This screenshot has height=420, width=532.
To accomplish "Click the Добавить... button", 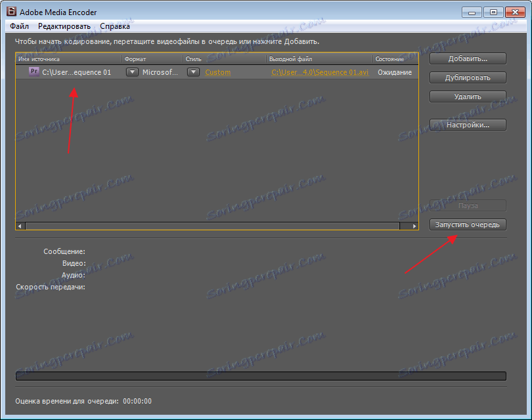I will click(468, 58).
